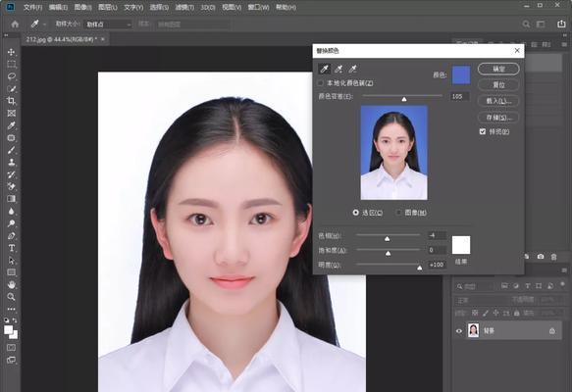Enable Localized Color Clusters checkbox
This screenshot has height=392, width=572.
(320, 83)
